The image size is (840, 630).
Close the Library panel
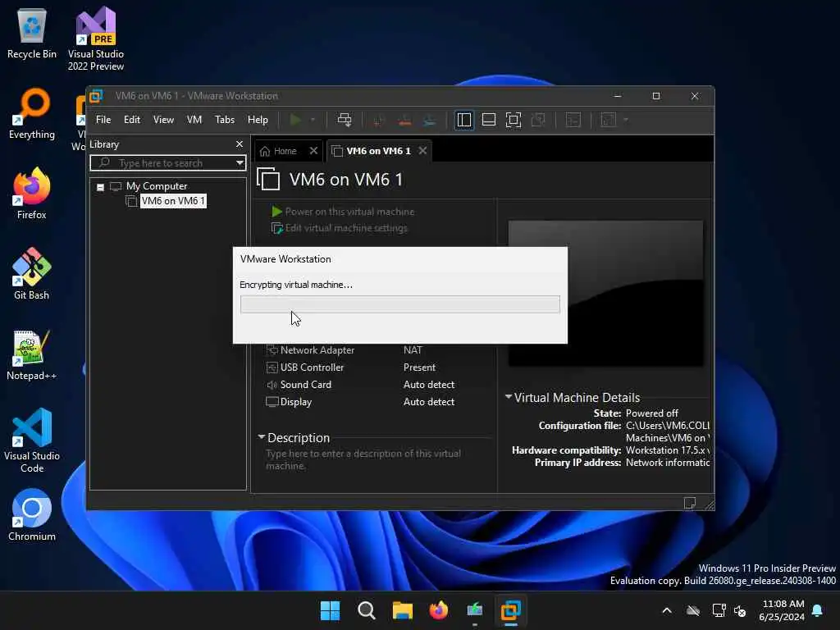point(240,144)
